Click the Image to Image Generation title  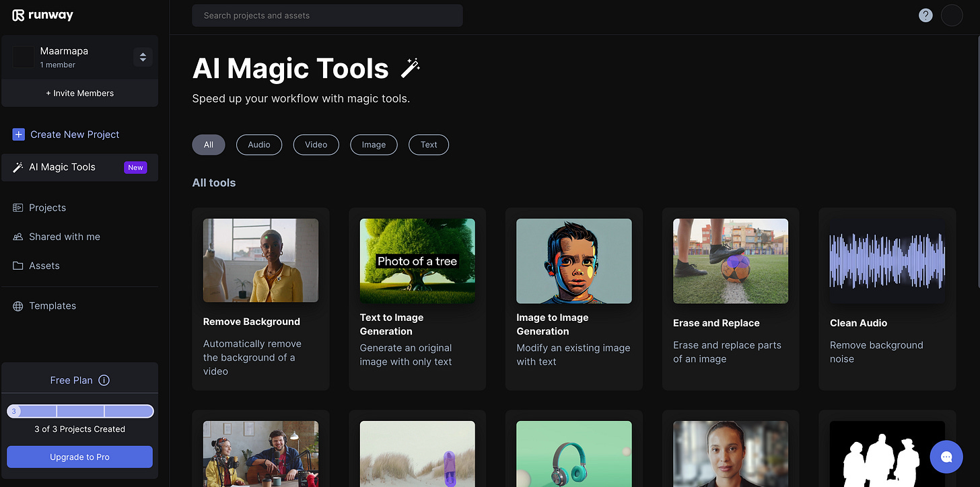pyautogui.click(x=553, y=324)
